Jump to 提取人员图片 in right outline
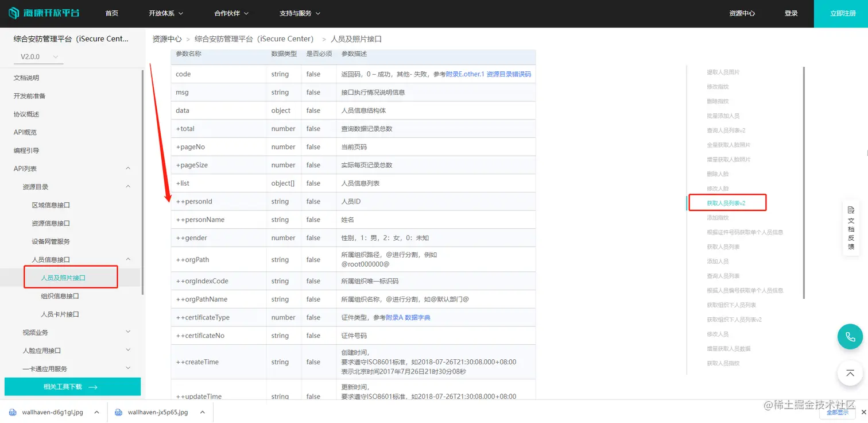 723,72
